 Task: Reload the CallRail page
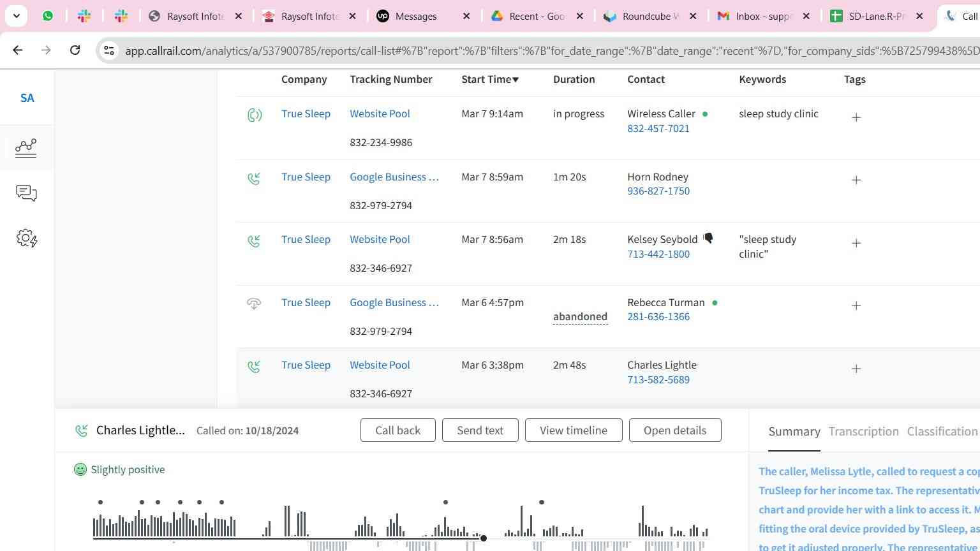tap(75, 50)
